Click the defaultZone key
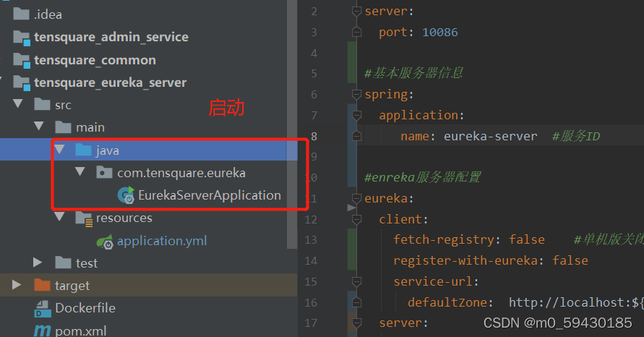The width and height of the screenshot is (644, 337). [447, 302]
